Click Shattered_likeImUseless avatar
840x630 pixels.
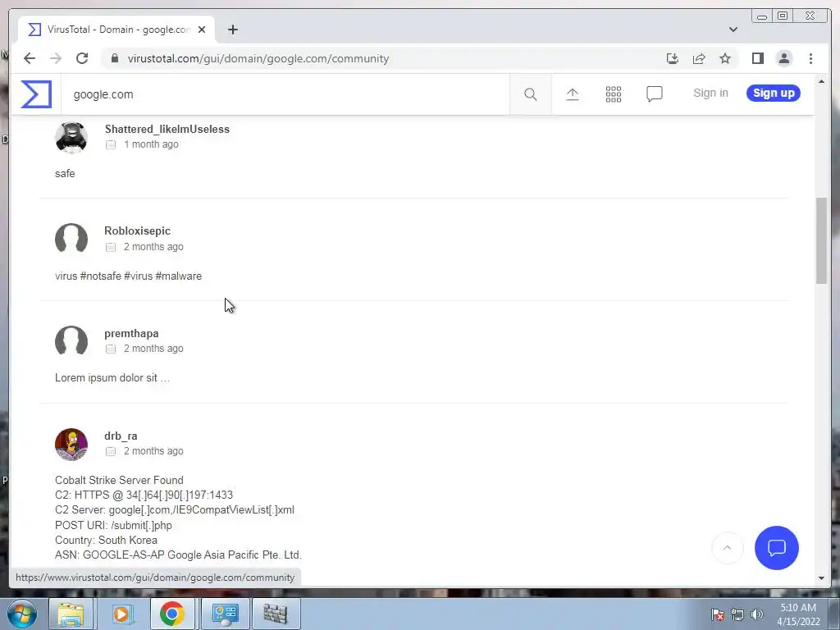(x=71, y=137)
